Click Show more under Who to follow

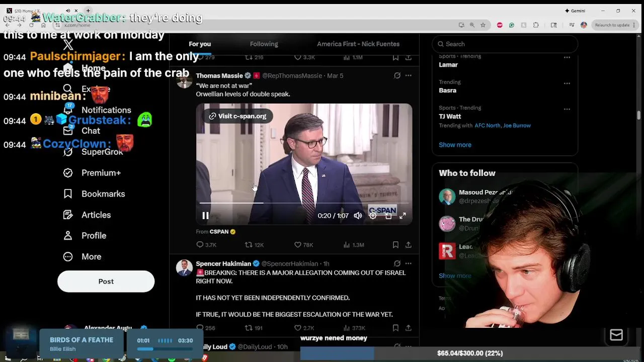coord(455,276)
